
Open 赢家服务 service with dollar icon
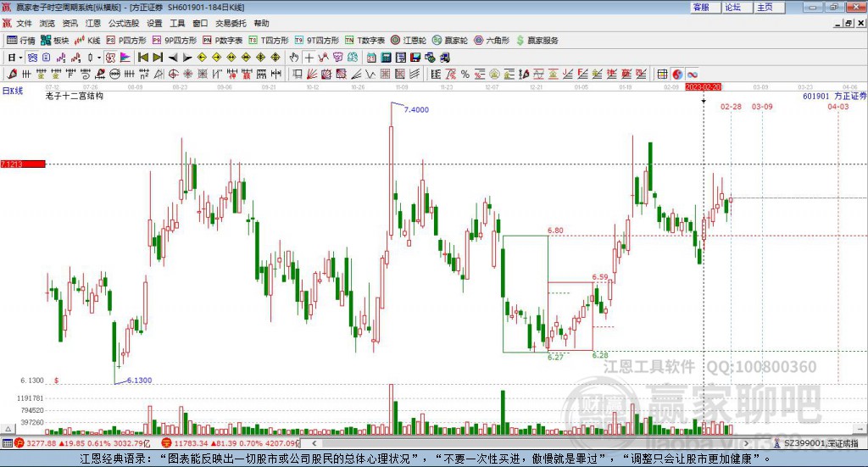(x=537, y=41)
